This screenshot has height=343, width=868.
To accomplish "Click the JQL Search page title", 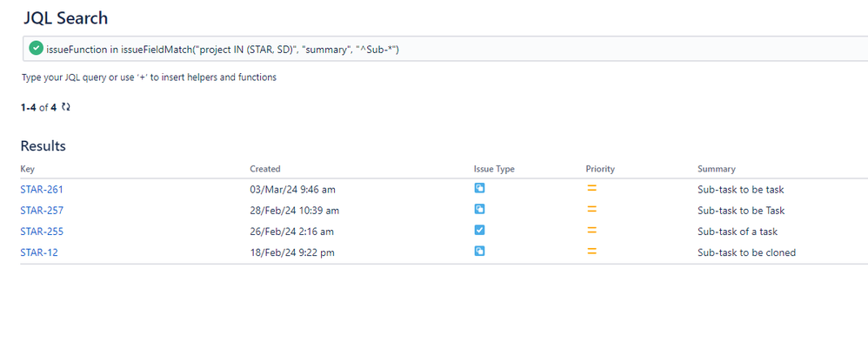I will pyautogui.click(x=65, y=18).
